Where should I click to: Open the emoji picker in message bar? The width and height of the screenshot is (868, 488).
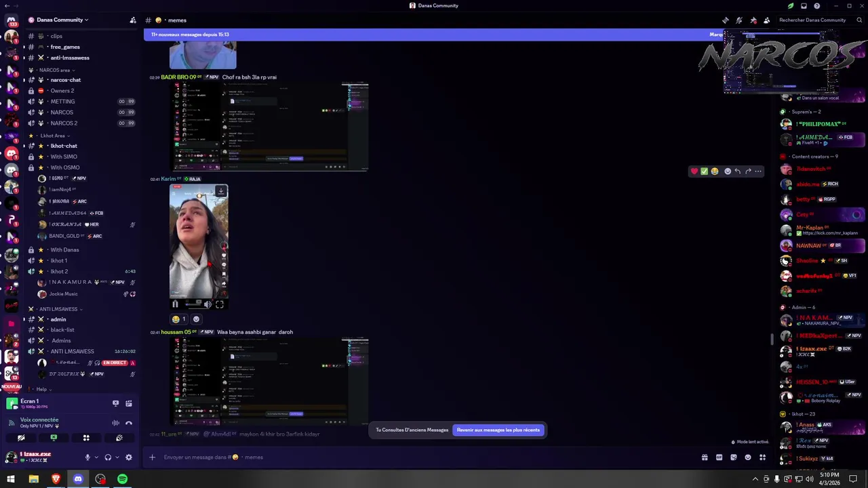point(748,457)
